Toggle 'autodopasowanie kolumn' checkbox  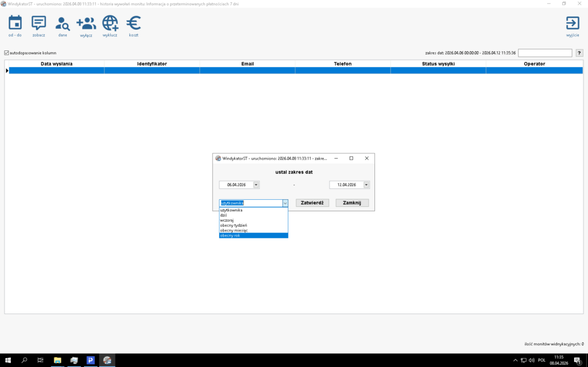click(7, 53)
